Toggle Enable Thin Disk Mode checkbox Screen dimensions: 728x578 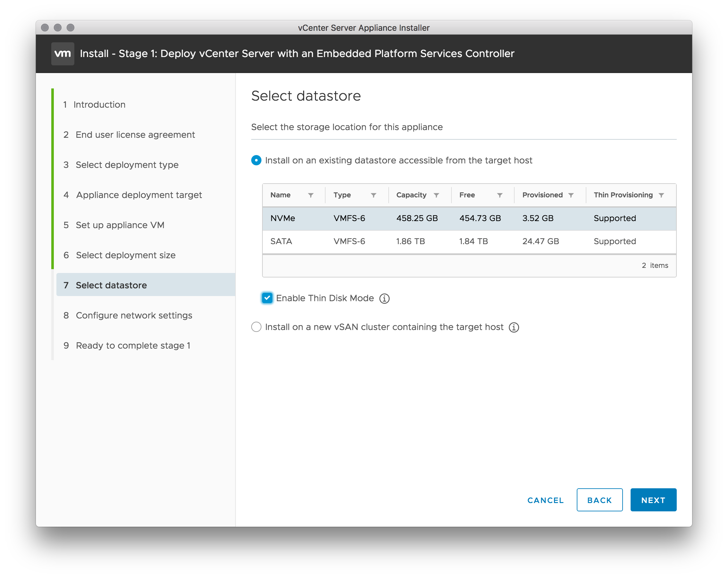pyautogui.click(x=267, y=298)
